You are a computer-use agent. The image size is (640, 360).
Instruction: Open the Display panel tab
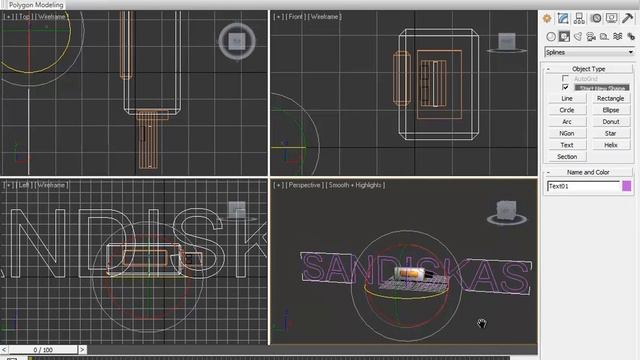[x=611, y=18]
